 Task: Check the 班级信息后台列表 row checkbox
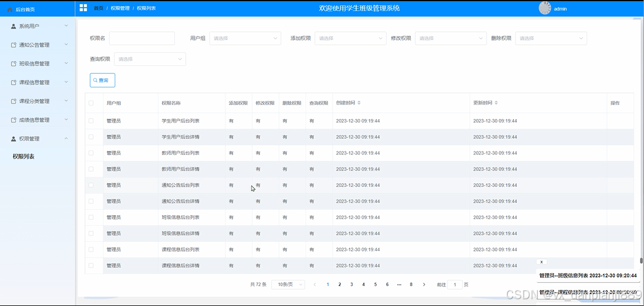91,217
